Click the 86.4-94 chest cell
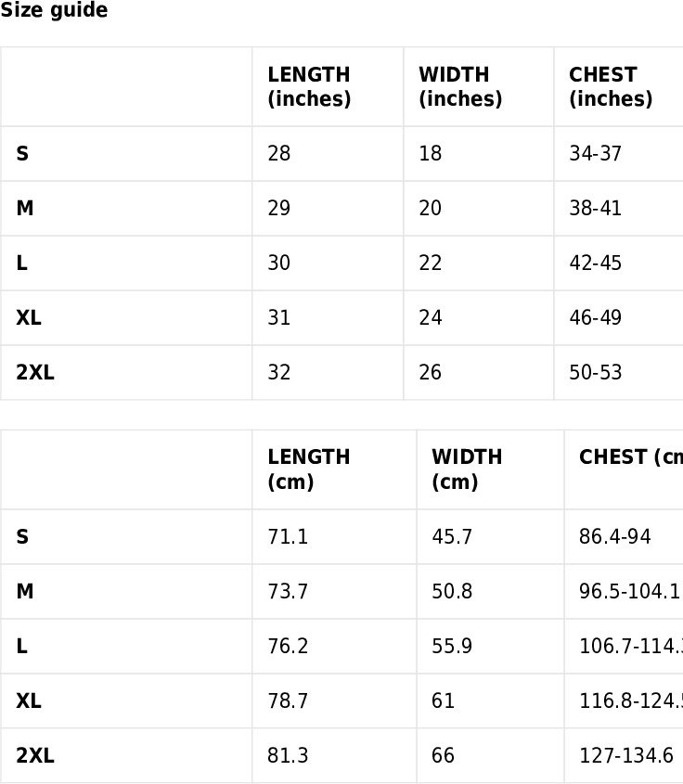 pos(614,537)
